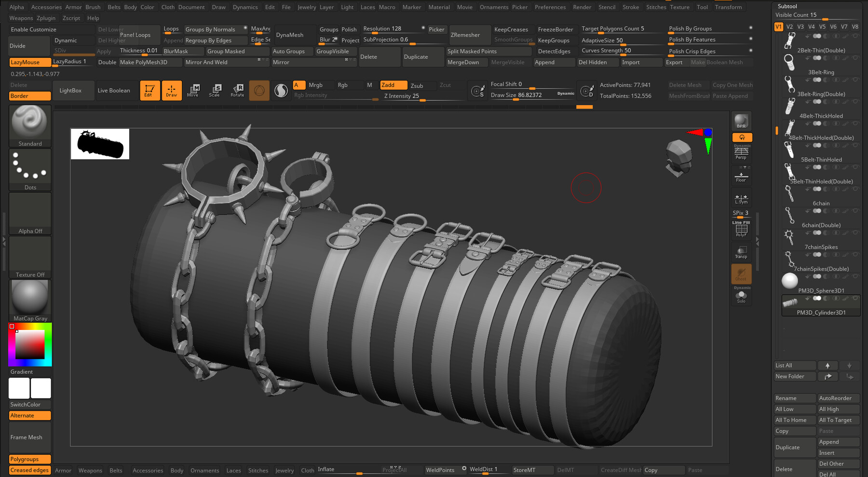Open the Weapons tab at bottom

[x=90, y=471]
